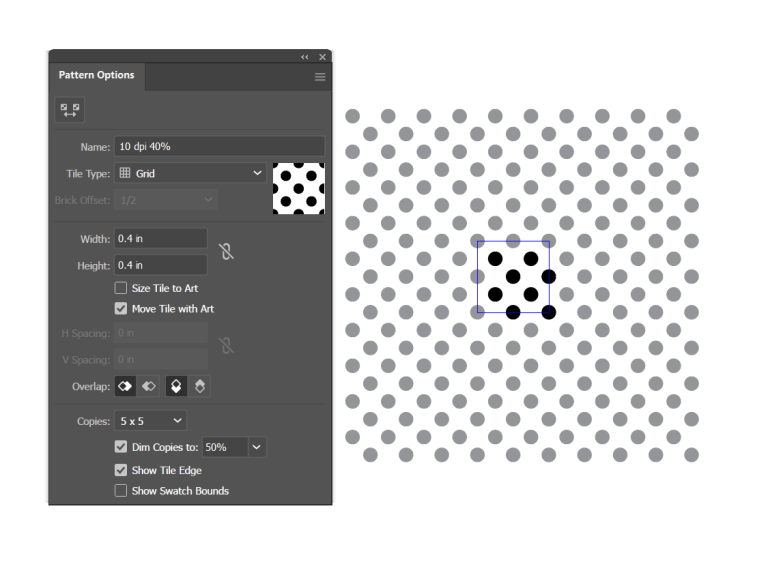
Task: Open the Tile Type dropdown
Action: 191,173
